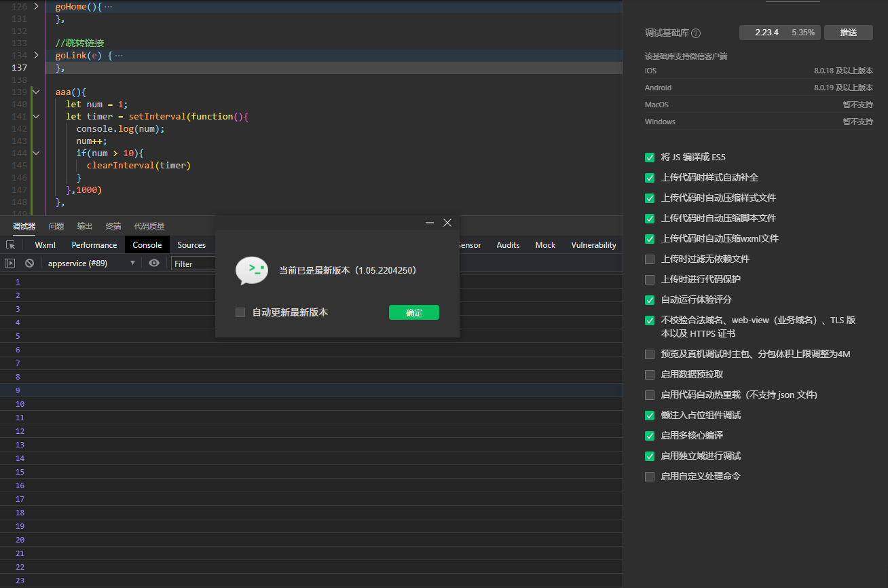Expand the folded goHome function
888x588 pixels.
pyautogui.click(x=36, y=6)
